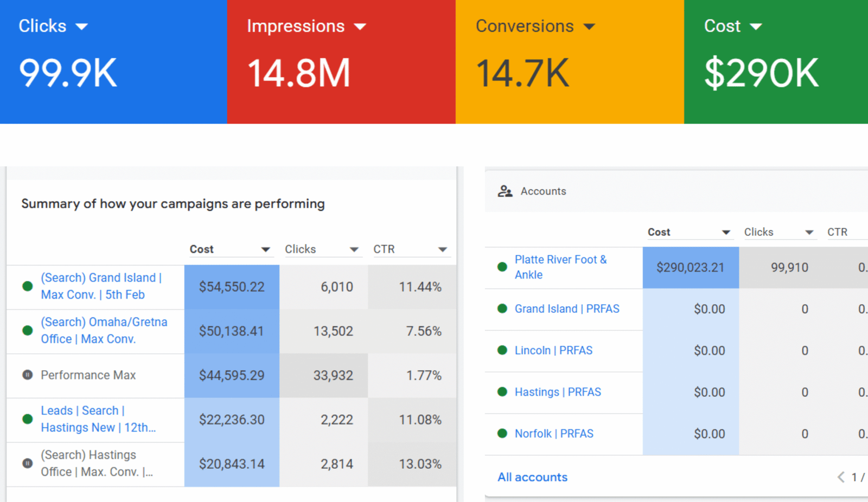This screenshot has height=502, width=868.
Task: Open the Impressions metric dropdown in red card
Action: pos(360,27)
